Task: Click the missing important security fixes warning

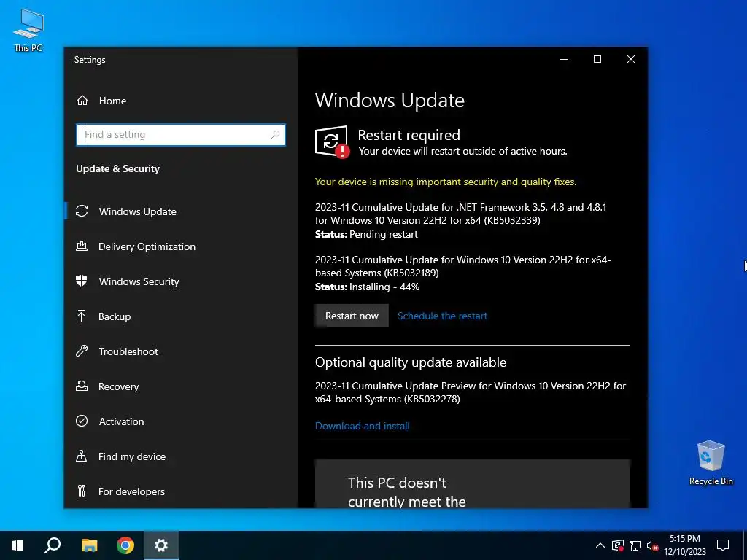Action: 446,182
